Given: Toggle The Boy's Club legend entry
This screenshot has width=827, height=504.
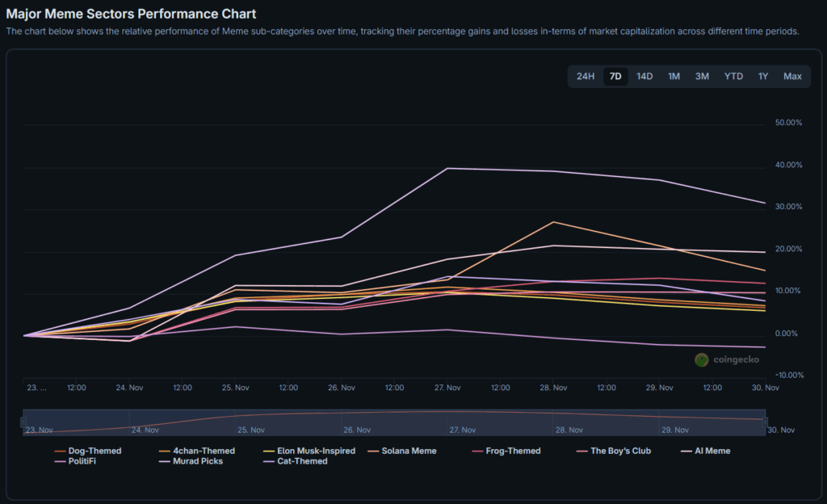Looking at the screenshot, I should click(620, 451).
